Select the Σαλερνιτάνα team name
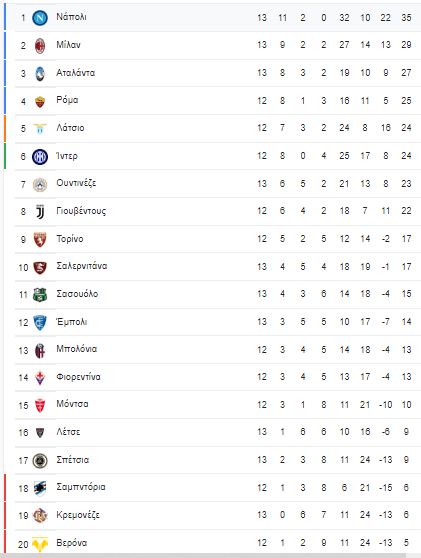 (81, 266)
